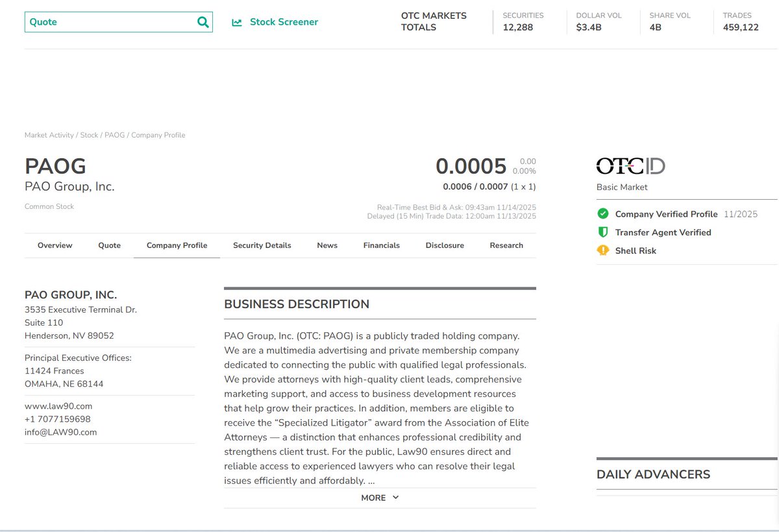Click the PAOG breadcrumb link
Screen dimensions: 779x532
114,135
